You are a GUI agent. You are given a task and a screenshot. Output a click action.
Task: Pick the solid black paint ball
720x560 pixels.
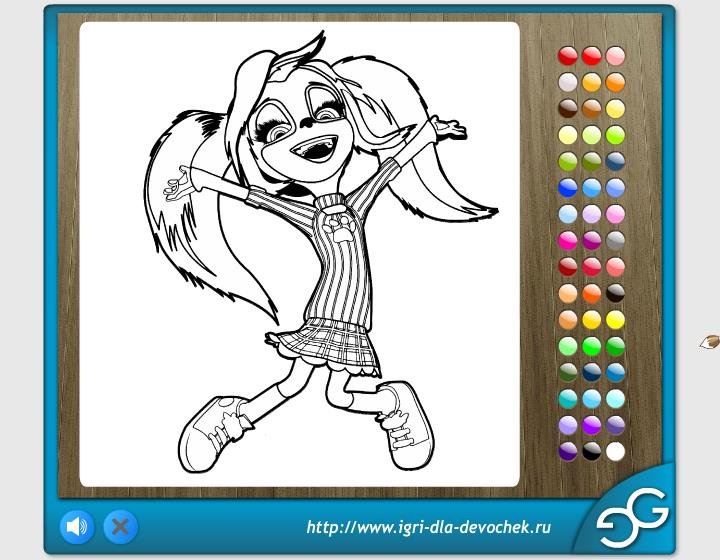pos(592,451)
